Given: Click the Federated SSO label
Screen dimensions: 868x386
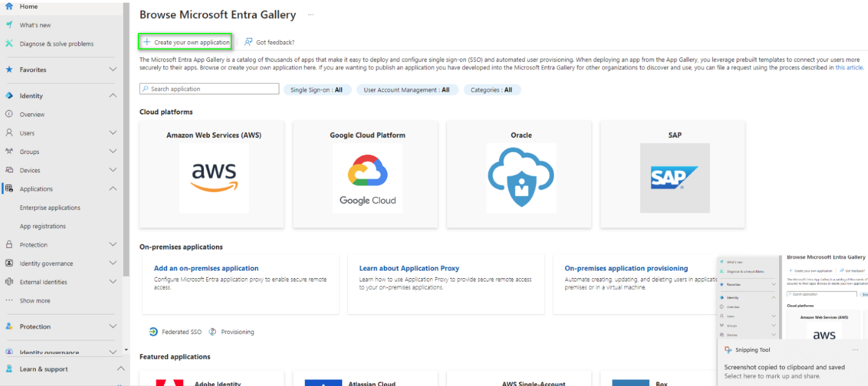Looking at the screenshot, I should point(182,332).
